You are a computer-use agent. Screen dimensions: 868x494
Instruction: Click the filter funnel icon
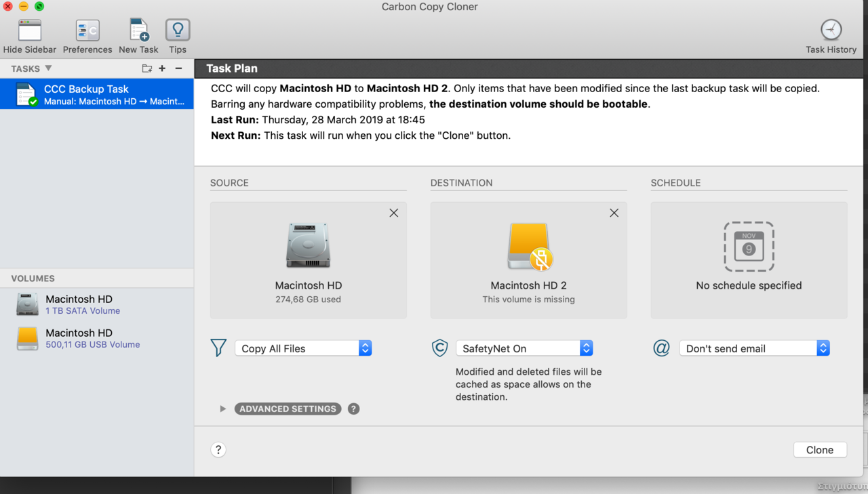click(x=218, y=348)
